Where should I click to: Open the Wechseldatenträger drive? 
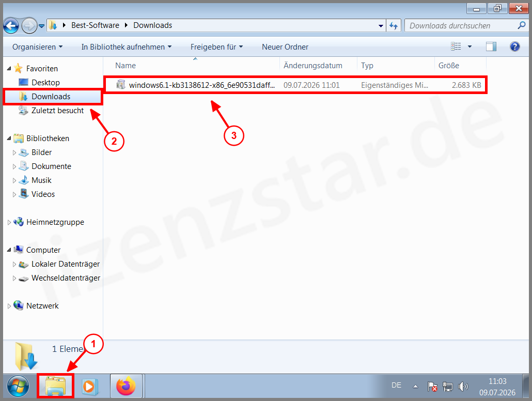click(x=66, y=277)
